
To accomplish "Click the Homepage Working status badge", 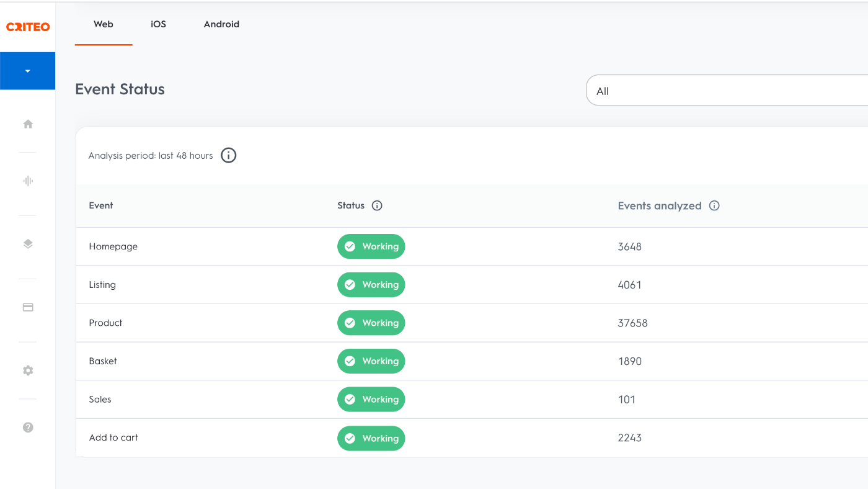I will point(371,247).
